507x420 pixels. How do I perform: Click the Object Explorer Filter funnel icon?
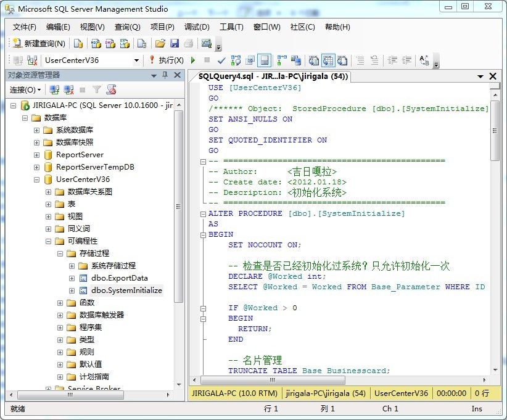point(97,90)
